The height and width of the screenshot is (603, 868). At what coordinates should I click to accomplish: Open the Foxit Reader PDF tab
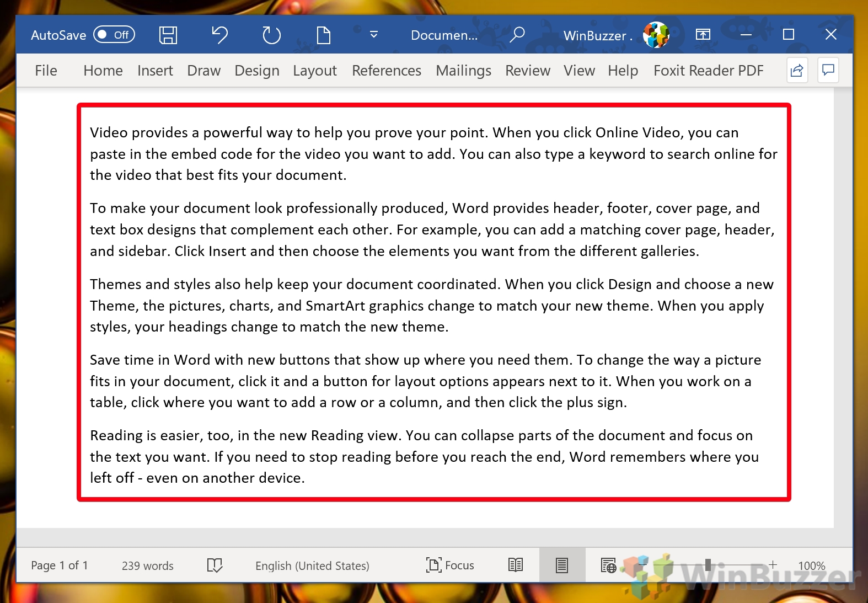pos(709,71)
